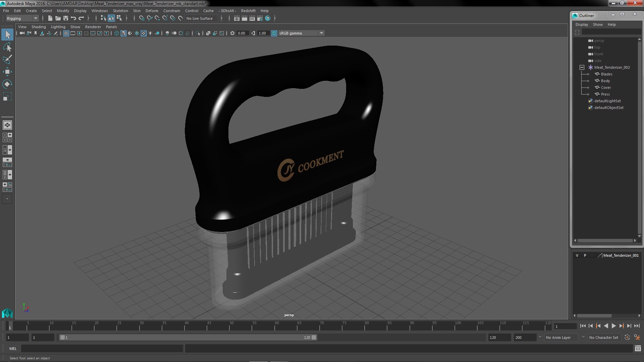Go to end of playback range
Screen dimensions: 644x362
pos(637,326)
